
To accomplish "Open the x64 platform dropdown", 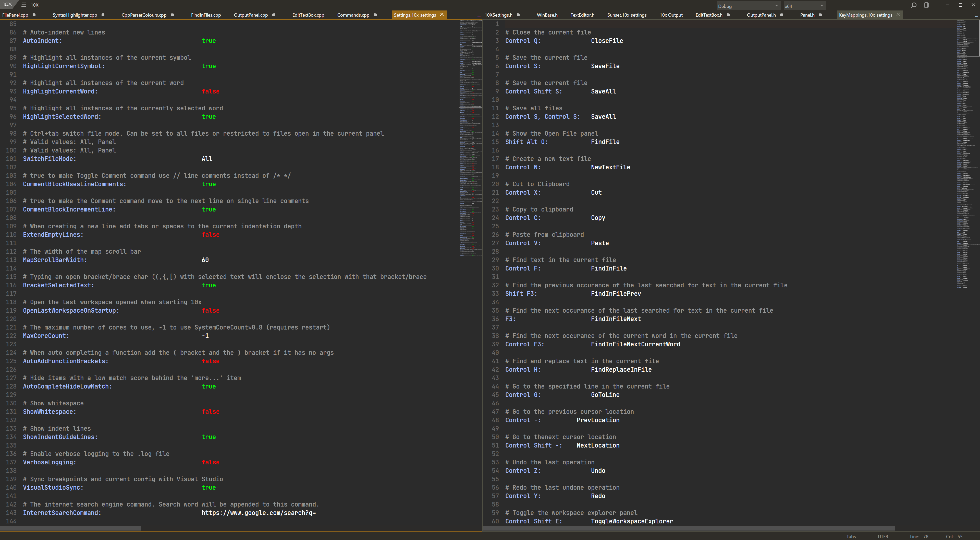I will (x=804, y=6).
